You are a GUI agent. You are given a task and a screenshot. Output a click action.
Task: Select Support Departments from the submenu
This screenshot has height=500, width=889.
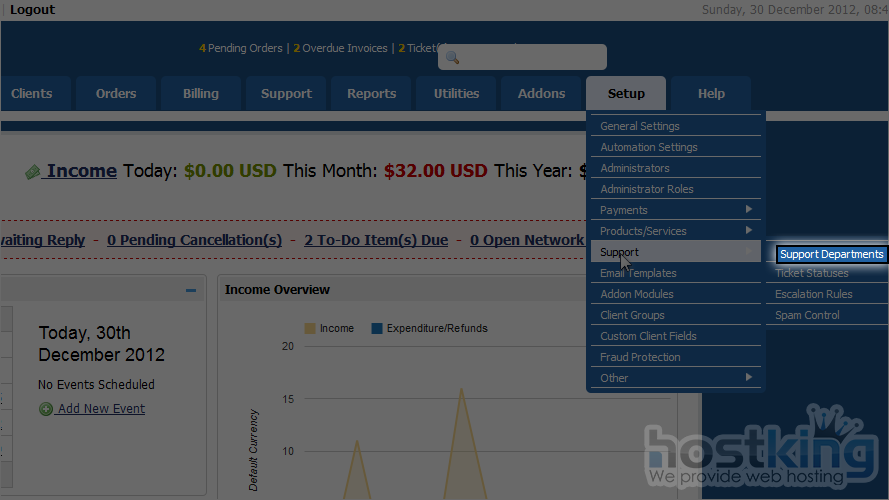point(831,254)
